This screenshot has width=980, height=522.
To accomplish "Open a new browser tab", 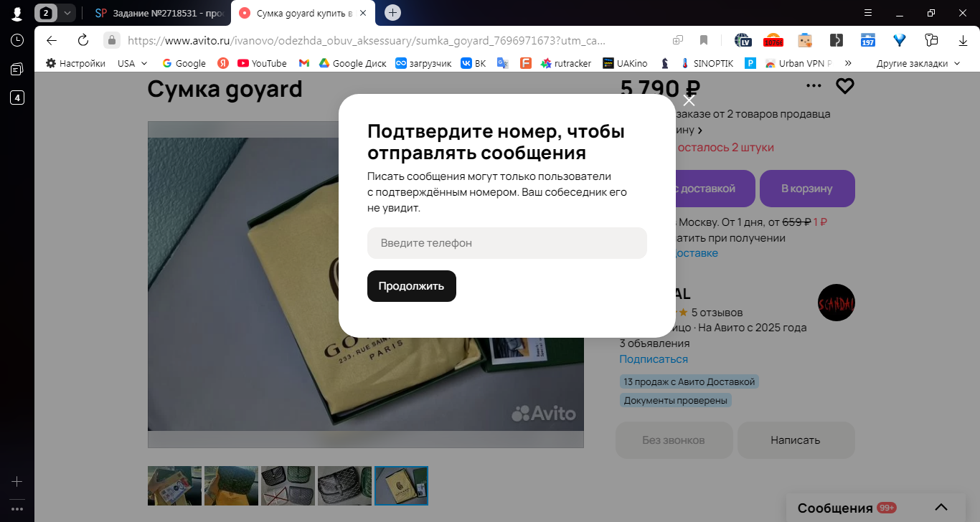I will click(392, 13).
